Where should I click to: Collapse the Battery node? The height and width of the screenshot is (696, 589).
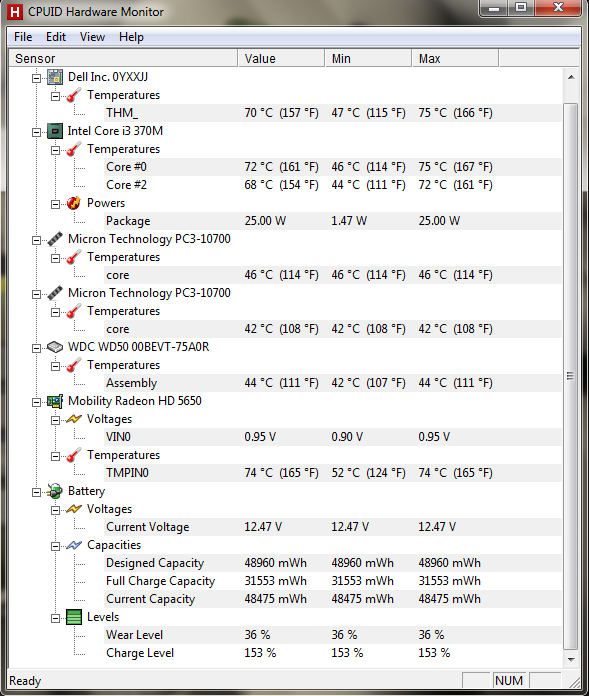(x=36, y=492)
